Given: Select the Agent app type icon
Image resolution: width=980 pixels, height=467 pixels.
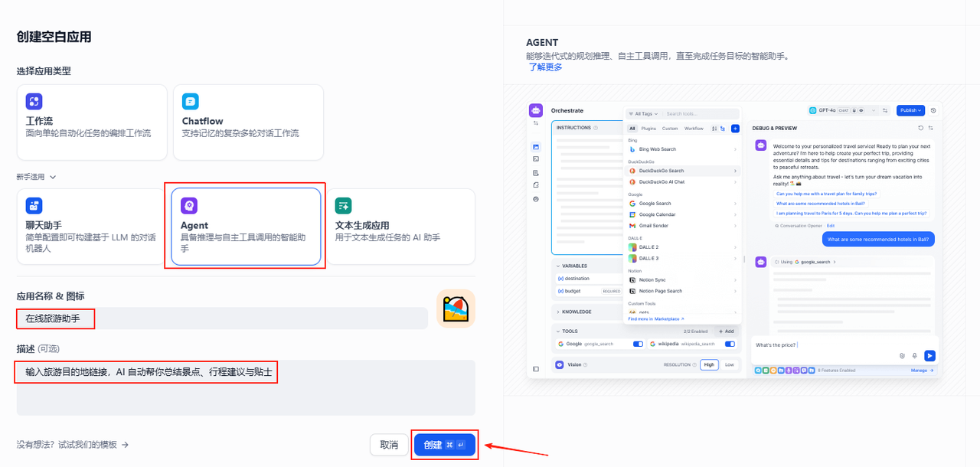Looking at the screenshot, I should click(x=189, y=205).
